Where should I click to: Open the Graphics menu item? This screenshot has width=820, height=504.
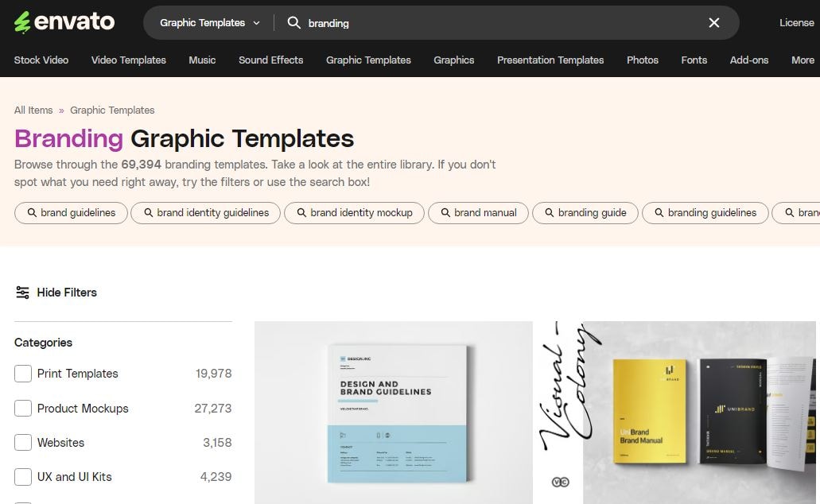(x=454, y=60)
